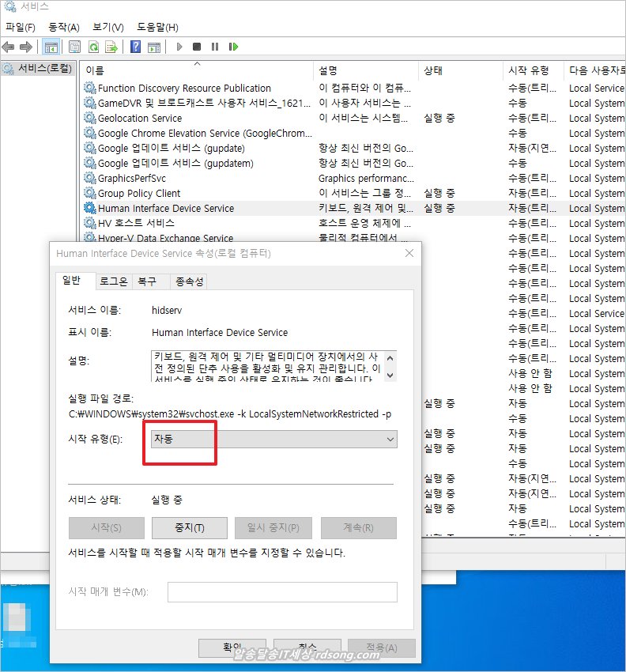This screenshot has width=626, height=672.
Task: Open the 시작 유형 startup type dropdown
Action: point(273,439)
